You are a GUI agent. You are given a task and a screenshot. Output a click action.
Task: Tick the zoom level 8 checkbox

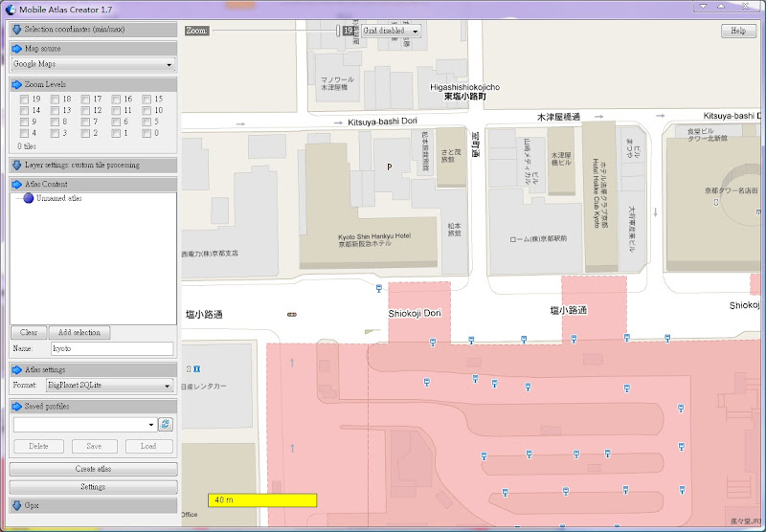point(55,122)
